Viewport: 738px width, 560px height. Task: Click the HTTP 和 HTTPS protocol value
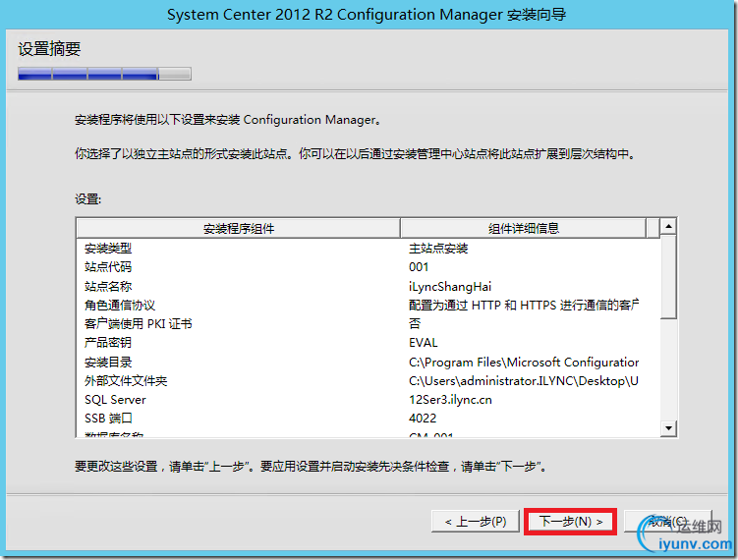coord(524,305)
